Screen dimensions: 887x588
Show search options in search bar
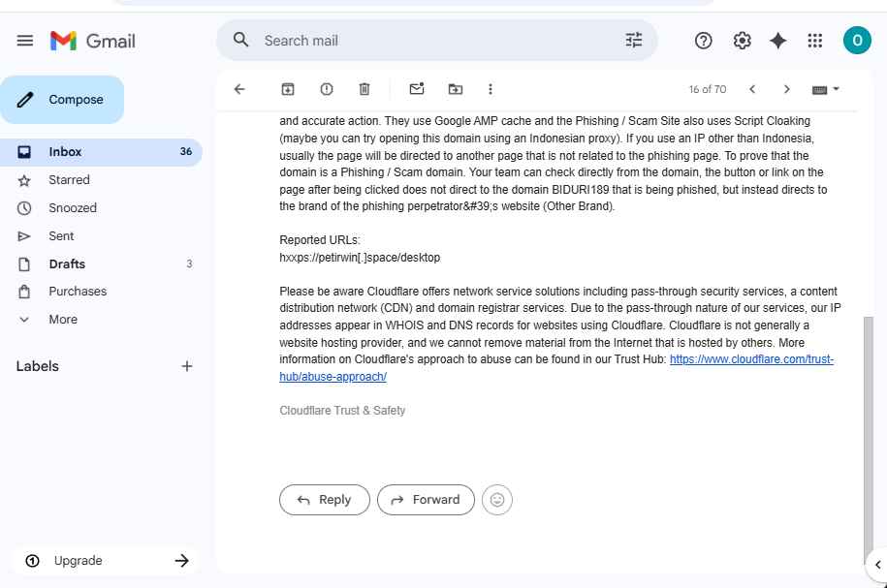tap(634, 41)
